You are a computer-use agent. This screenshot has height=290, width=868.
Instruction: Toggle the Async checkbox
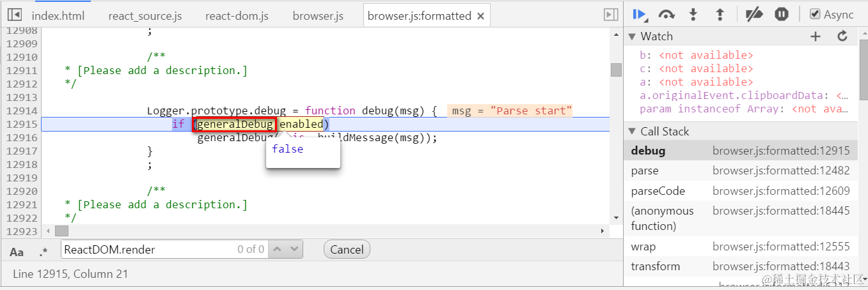815,14
